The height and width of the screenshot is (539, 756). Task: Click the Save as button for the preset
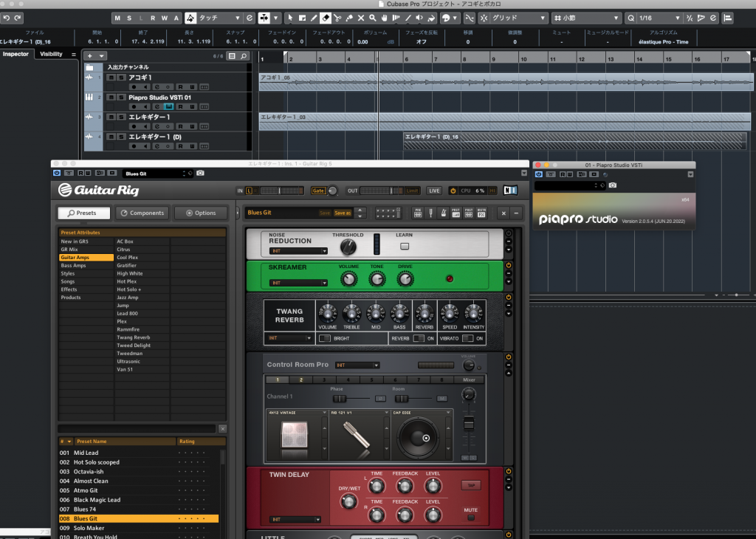coord(343,213)
